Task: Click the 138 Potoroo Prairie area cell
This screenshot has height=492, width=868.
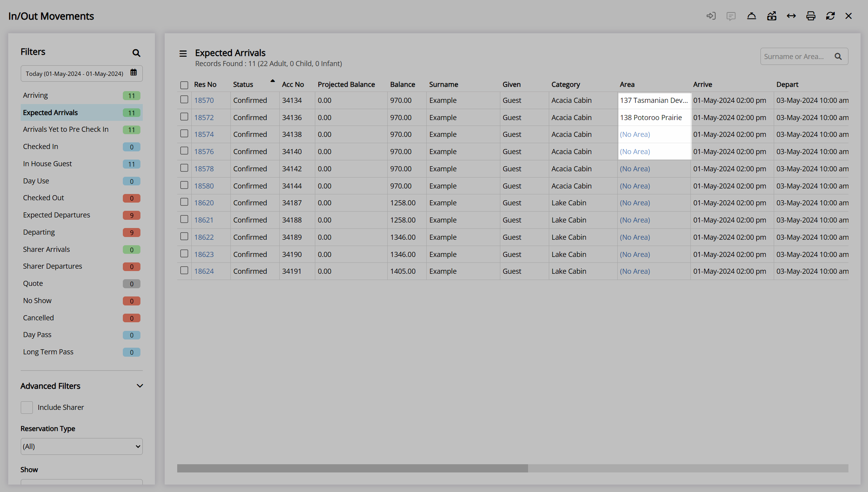Action: (x=654, y=118)
